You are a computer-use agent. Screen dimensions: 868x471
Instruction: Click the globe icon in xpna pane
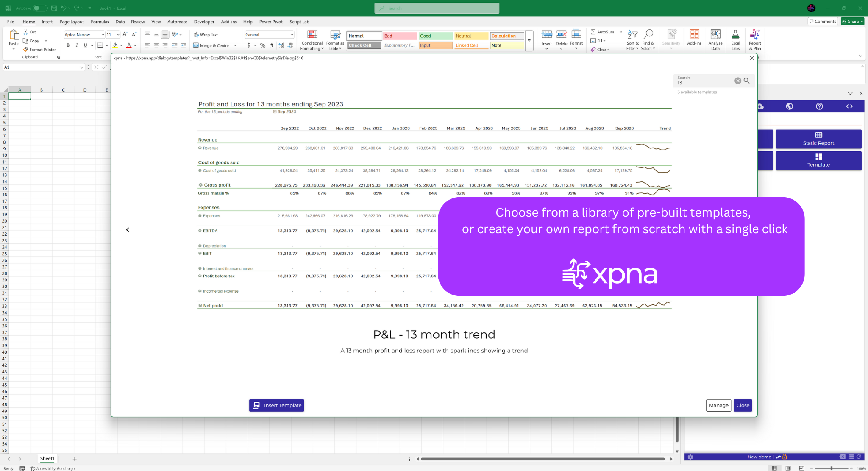point(789,106)
